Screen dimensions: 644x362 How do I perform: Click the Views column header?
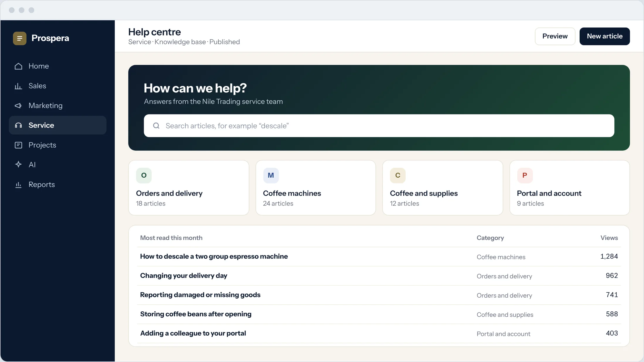pyautogui.click(x=609, y=238)
